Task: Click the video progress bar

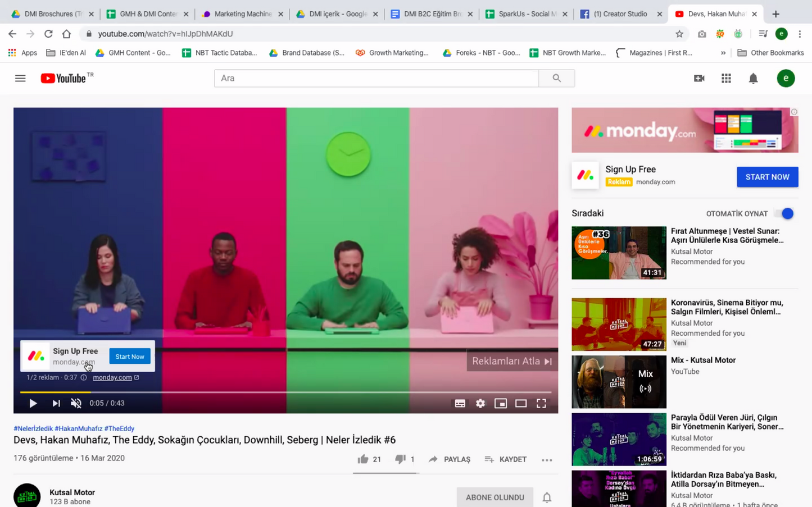Action: click(x=285, y=392)
